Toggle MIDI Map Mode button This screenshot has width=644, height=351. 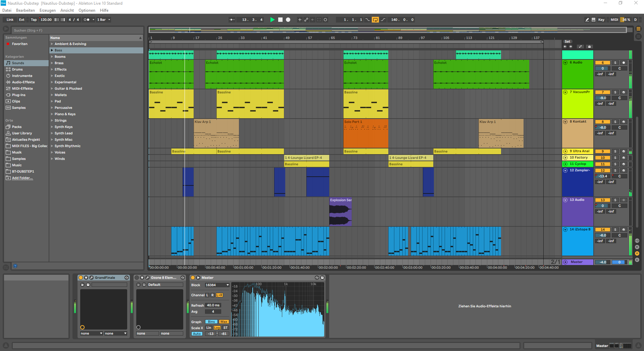click(x=614, y=20)
